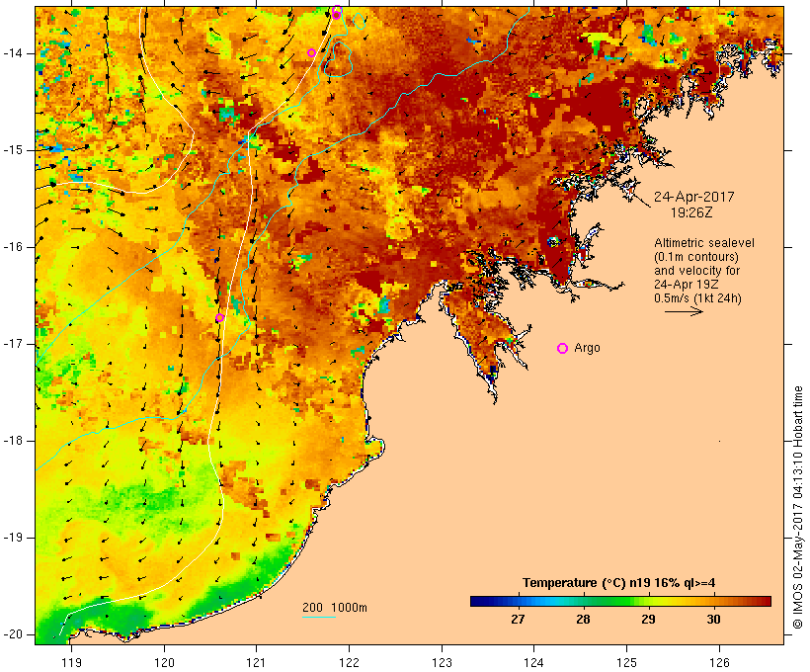810x672 pixels.
Task: Click colorbar value label 28
Action: (x=583, y=619)
